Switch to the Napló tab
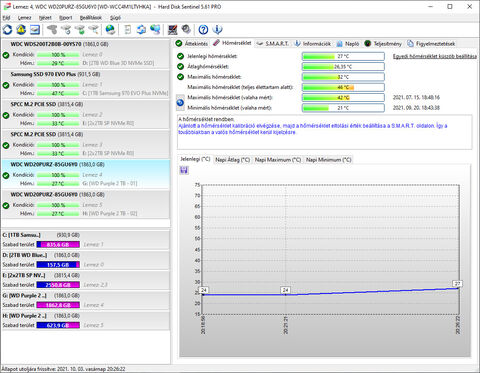480x373 pixels. pyautogui.click(x=348, y=44)
